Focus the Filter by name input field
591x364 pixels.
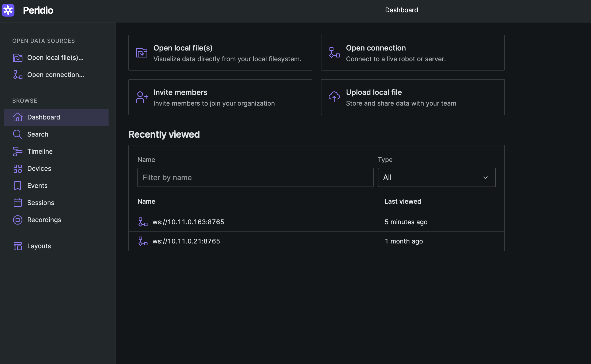tap(255, 177)
